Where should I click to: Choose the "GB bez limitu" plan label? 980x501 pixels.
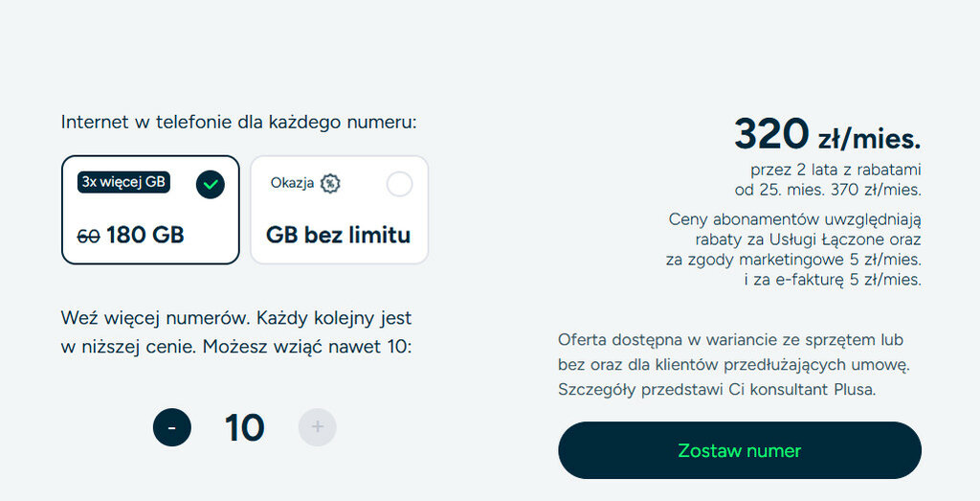338,235
